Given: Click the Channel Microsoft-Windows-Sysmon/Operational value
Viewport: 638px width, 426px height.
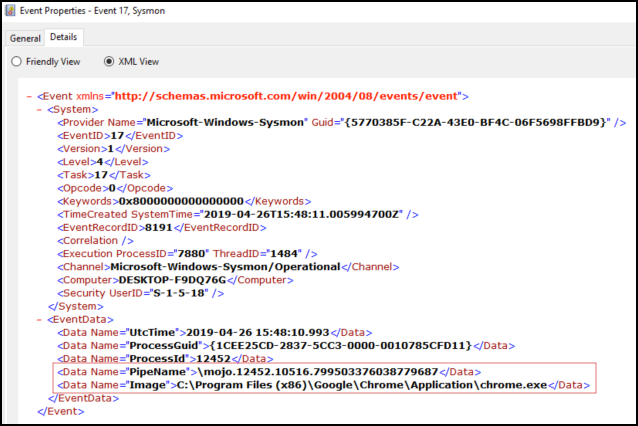Looking at the screenshot, I should click(x=225, y=267).
